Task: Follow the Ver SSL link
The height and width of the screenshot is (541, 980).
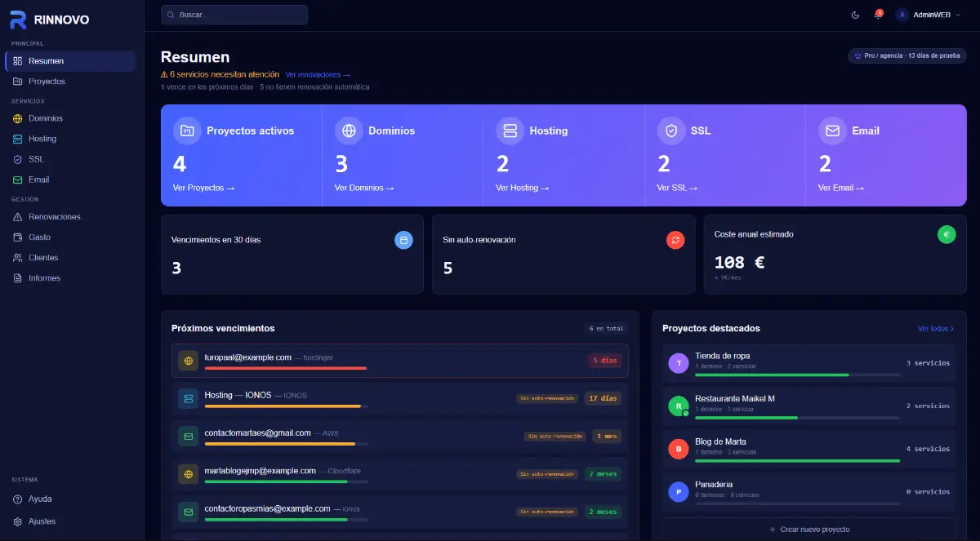Action: click(x=677, y=188)
